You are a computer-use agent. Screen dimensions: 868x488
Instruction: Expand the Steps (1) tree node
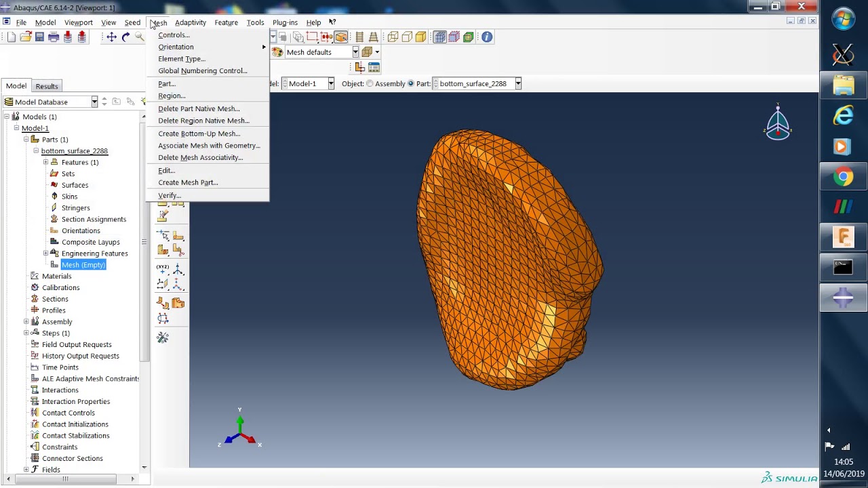26,333
